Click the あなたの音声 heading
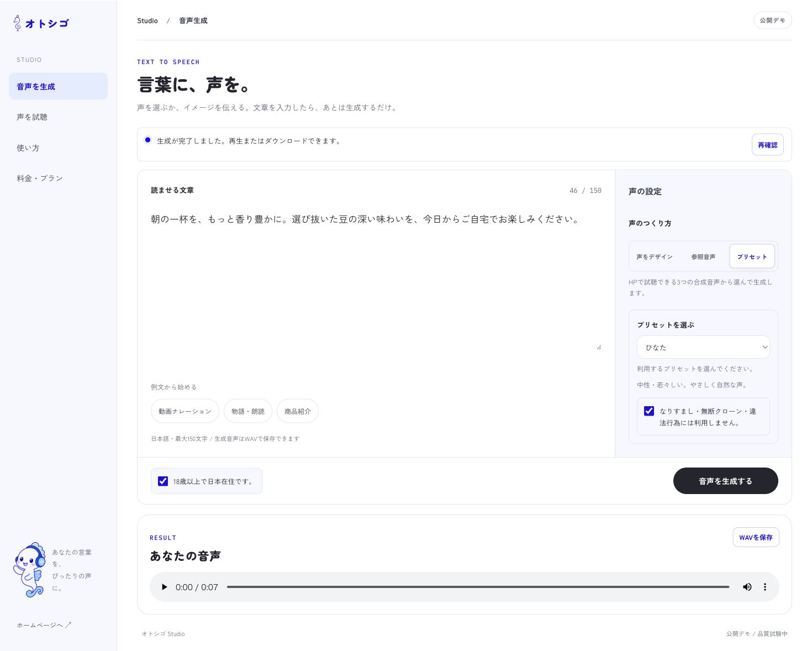 (185, 556)
